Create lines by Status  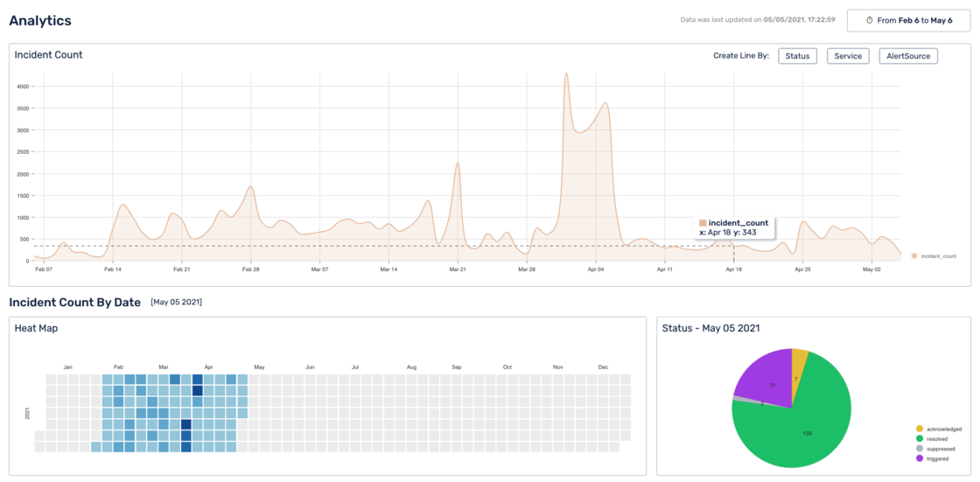pos(797,56)
